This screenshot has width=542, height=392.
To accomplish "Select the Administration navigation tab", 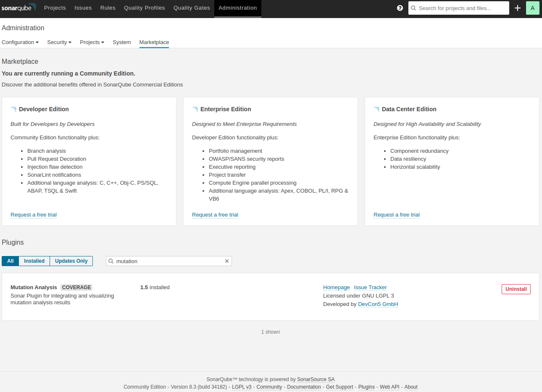I will (x=238, y=8).
